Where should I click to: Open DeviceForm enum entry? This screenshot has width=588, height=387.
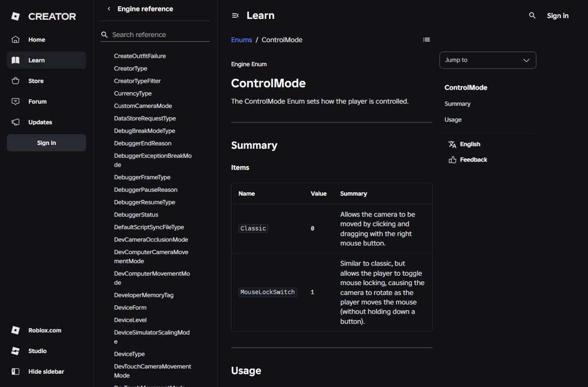(x=130, y=308)
